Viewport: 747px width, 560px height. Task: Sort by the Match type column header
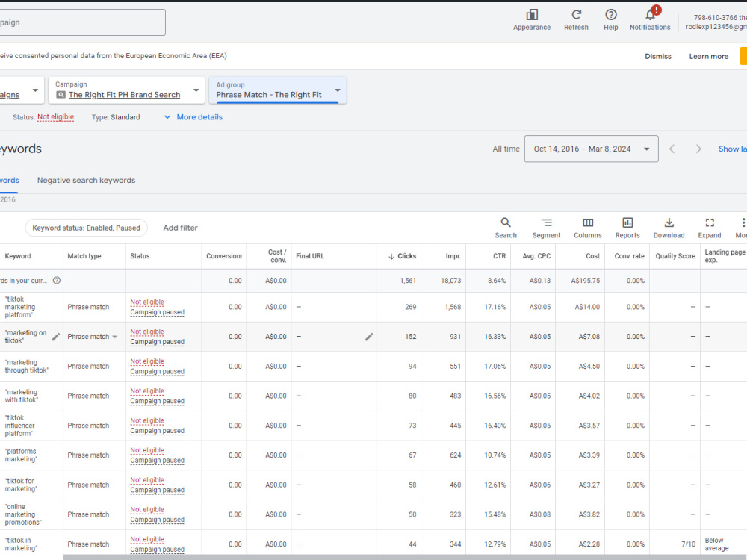(x=84, y=256)
